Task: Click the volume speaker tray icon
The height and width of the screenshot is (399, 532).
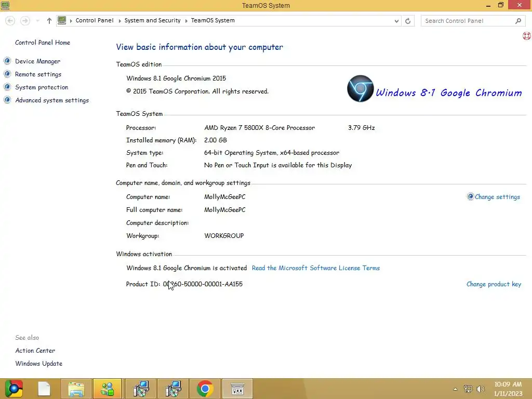Action: [481, 389]
